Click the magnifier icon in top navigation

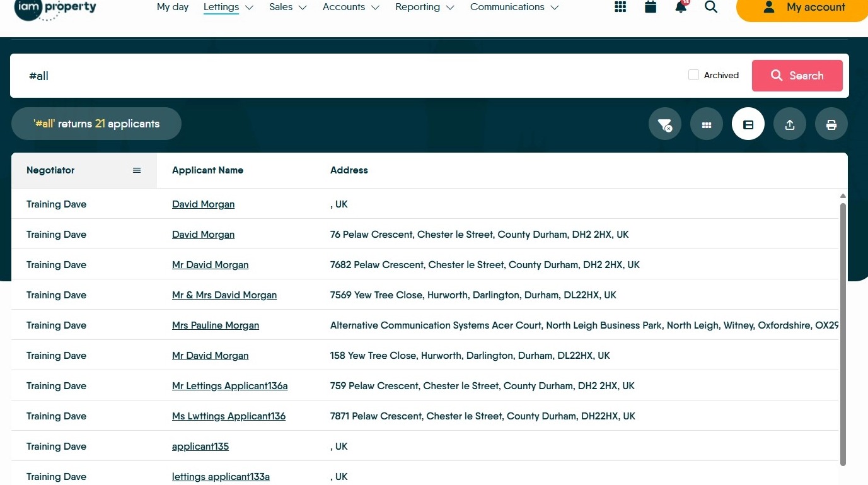711,7
